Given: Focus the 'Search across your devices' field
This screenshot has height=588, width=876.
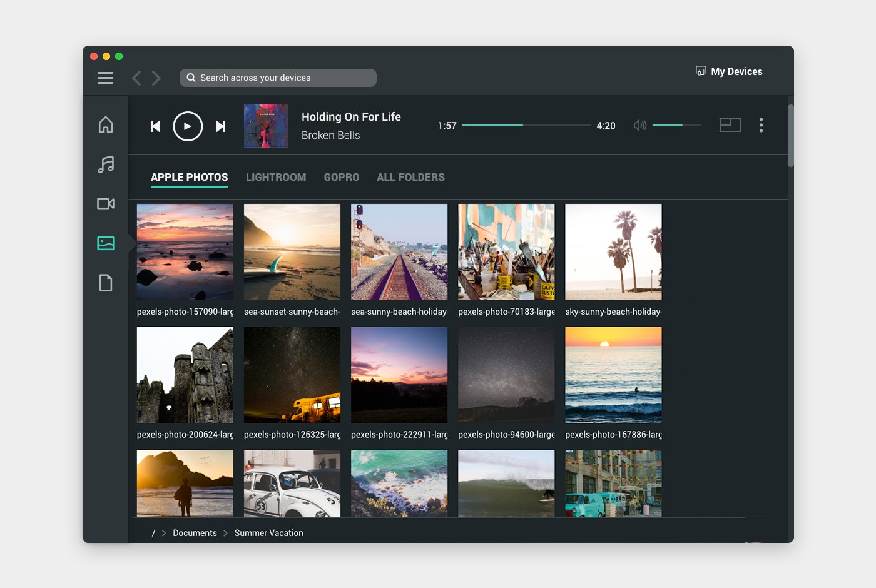Looking at the screenshot, I should click(278, 78).
